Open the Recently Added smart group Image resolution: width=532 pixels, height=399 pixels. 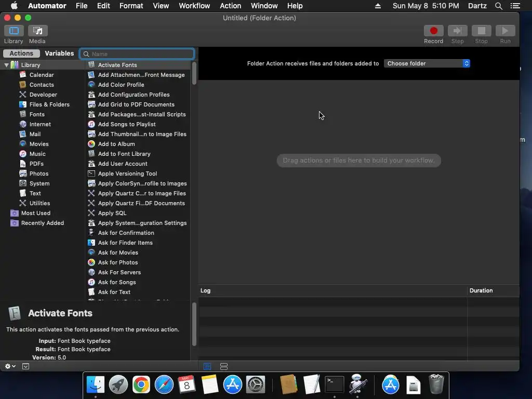[43, 223]
